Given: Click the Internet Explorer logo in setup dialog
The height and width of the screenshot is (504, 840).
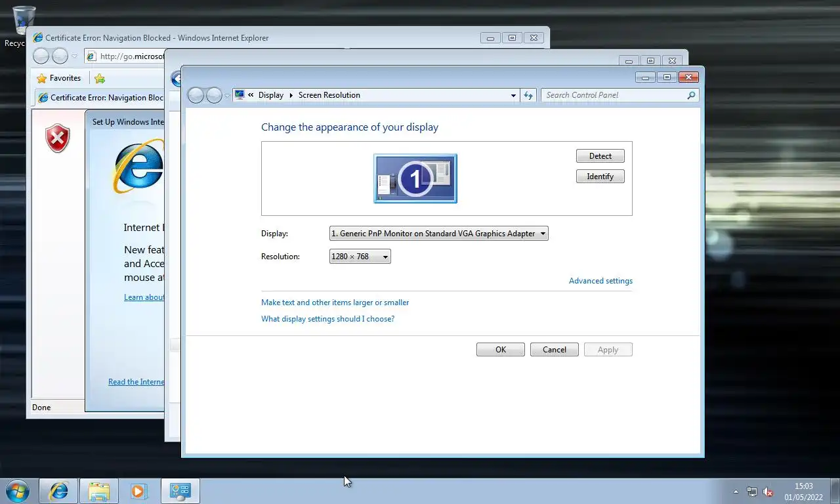Looking at the screenshot, I should coord(138,165).
